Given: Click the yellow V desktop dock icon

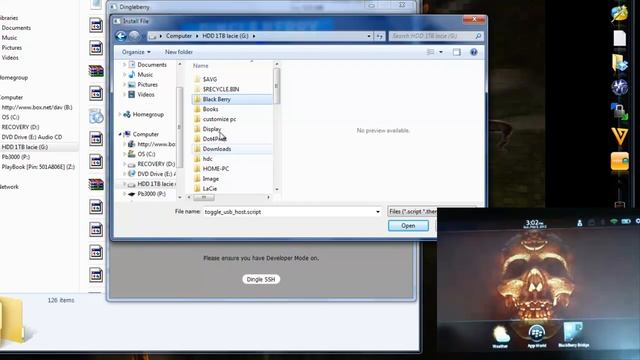Looking at the screenshot, I should click(620, 136).
